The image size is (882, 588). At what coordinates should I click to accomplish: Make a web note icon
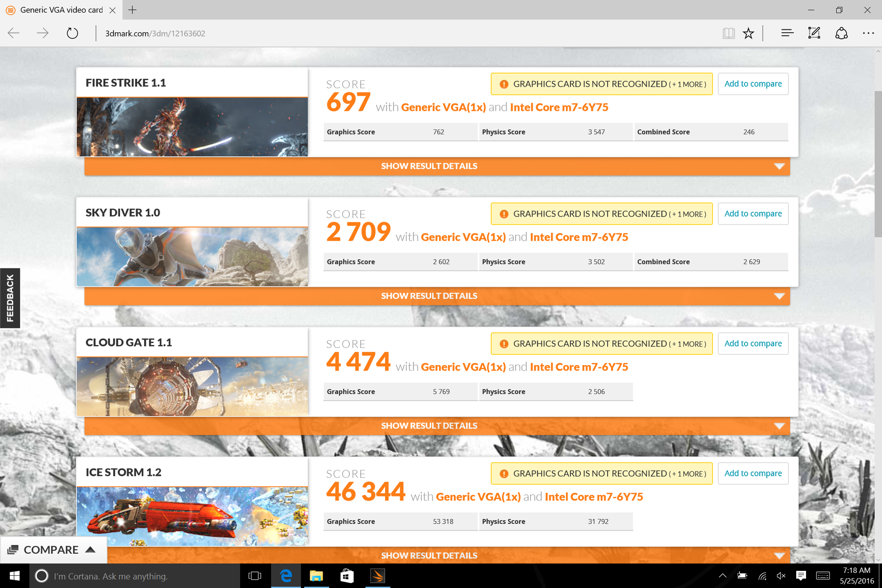pyautogui.click(x=814, y=33)
